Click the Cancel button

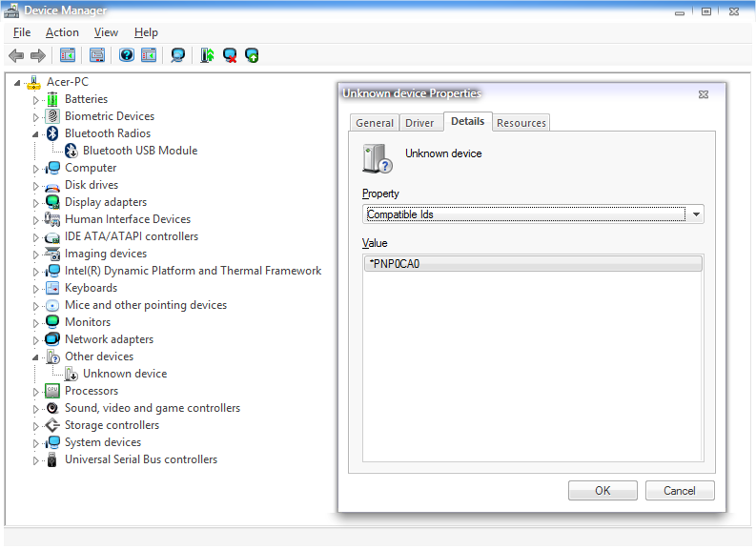click(x=680, y=491)
